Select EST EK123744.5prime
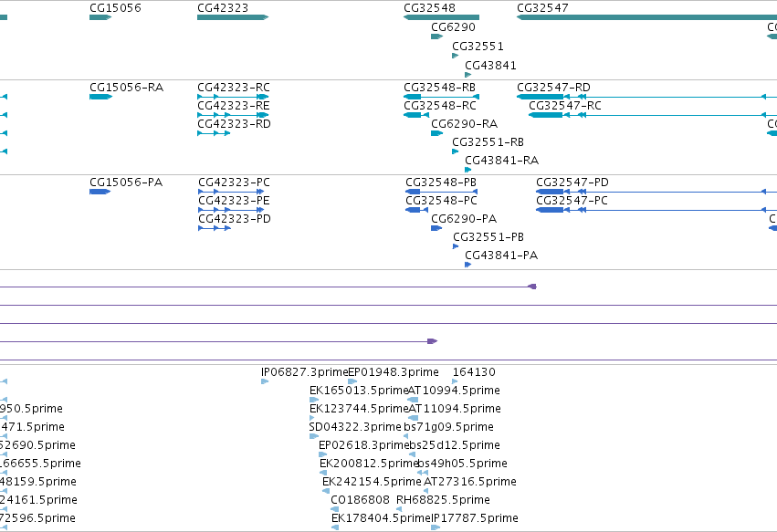Screen dimensions: 777x532 358,409
